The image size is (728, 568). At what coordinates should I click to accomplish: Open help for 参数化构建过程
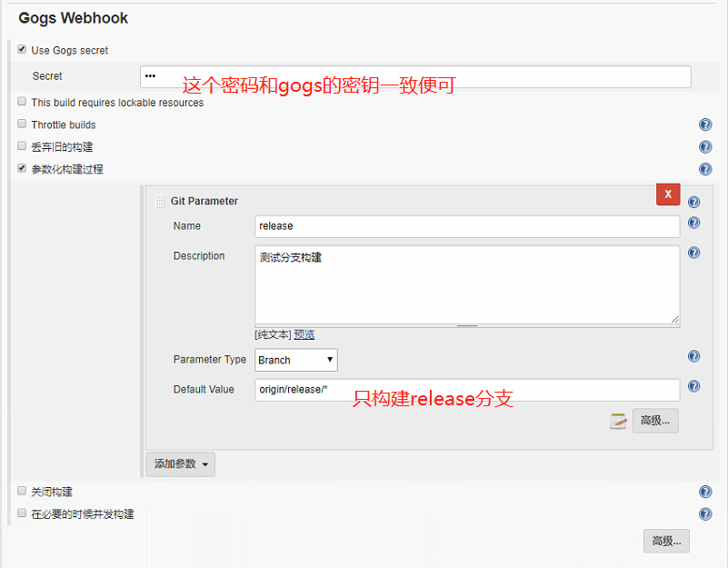point(705,168)
